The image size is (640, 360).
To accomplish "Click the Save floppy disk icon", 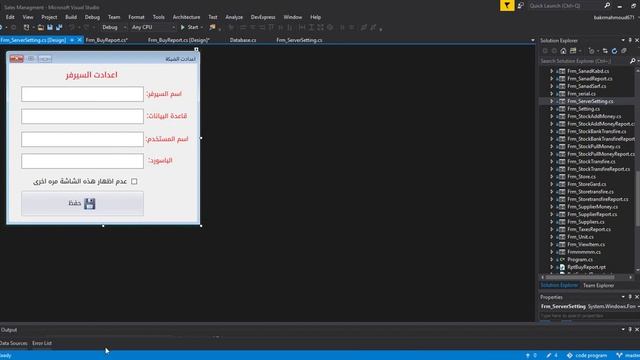I will point(50,27).
